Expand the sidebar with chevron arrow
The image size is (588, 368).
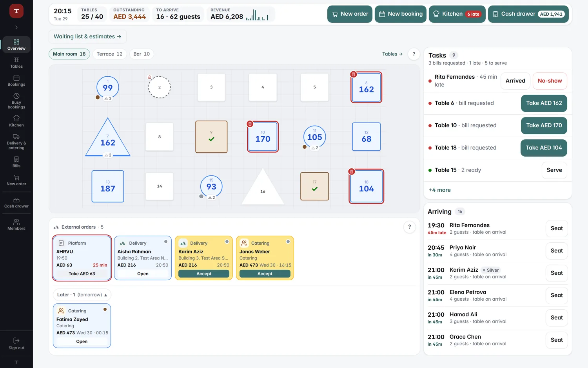coord(16,27)
